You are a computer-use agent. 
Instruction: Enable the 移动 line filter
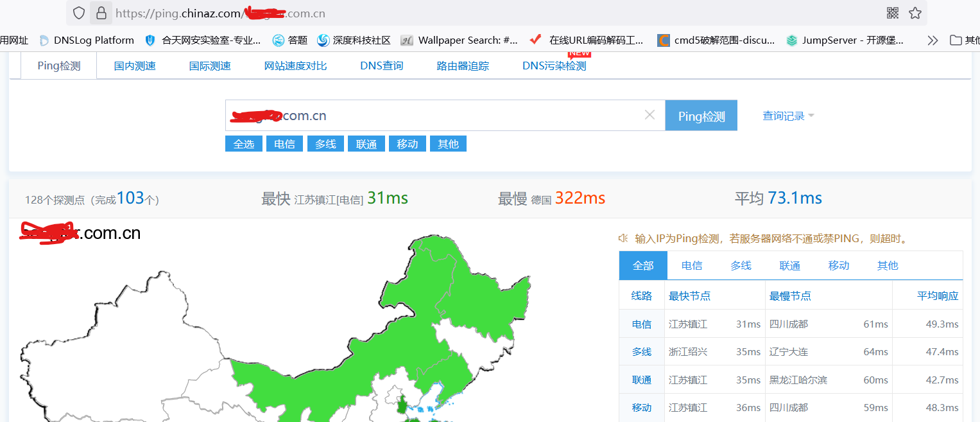click(x=407, y=143)
